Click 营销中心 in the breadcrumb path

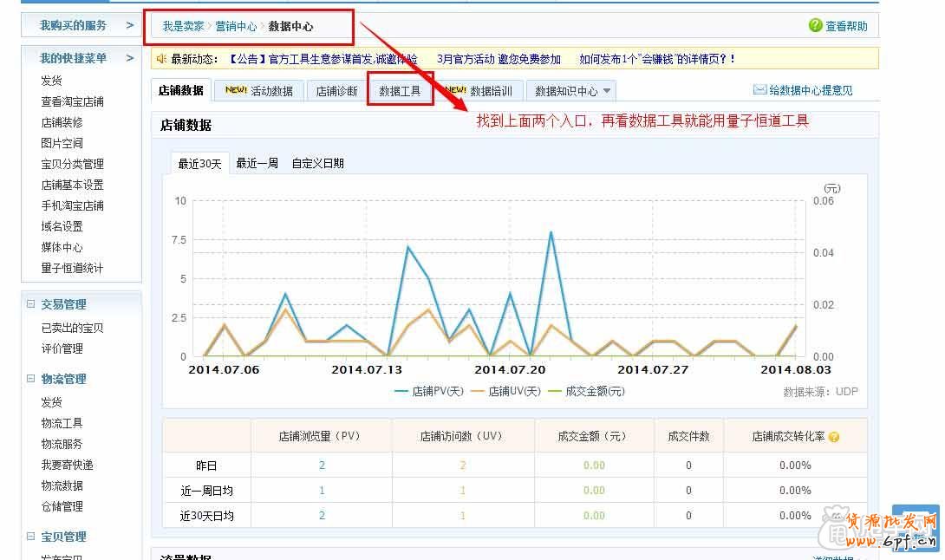236,26
